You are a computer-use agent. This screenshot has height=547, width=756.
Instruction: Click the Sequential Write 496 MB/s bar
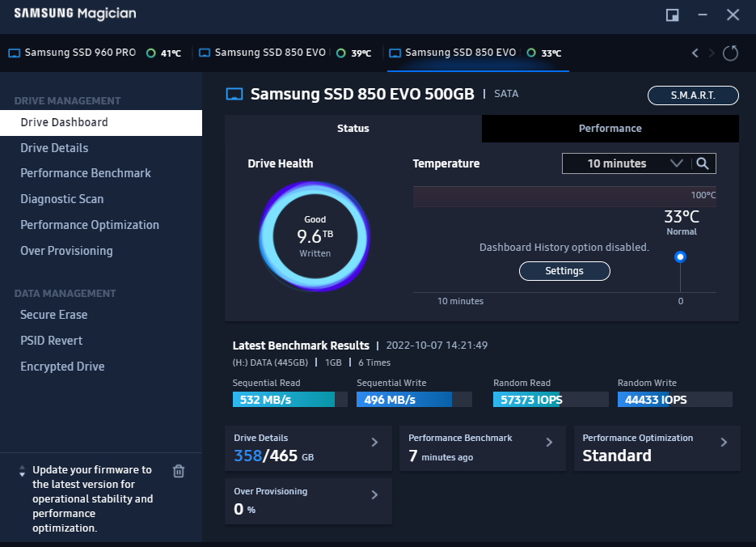tap(414, 400)
